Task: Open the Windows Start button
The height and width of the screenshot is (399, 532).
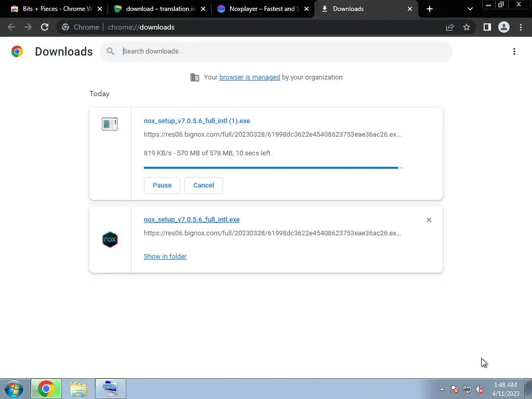Action: 14,389
